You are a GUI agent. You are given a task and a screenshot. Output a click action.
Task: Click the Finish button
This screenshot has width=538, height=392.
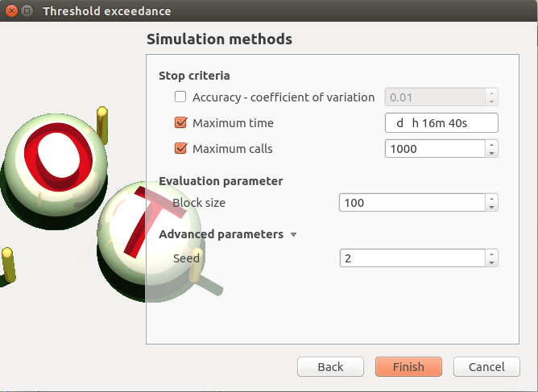tap(408, 366)
